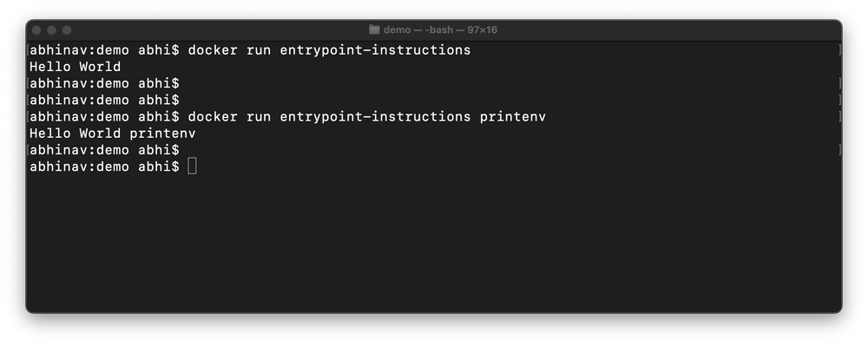Zoom the terminal window with the third traffic-light button
868x345 pixels.
67,29
